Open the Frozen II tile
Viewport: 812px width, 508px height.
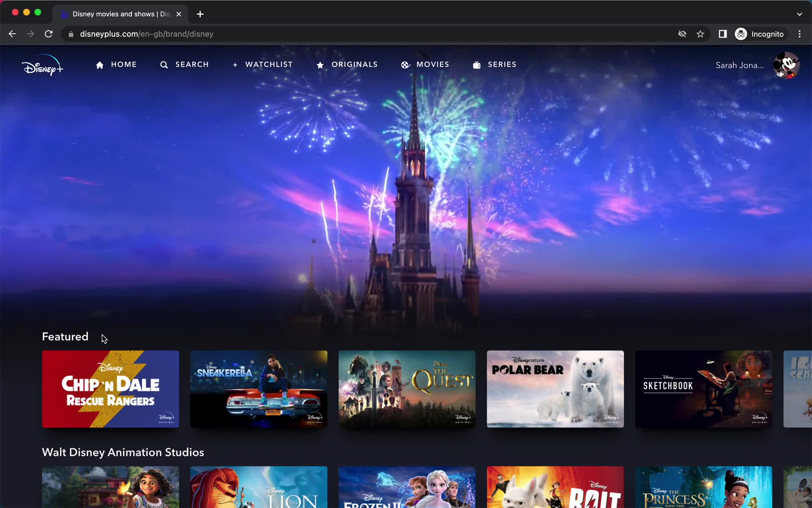point(407,487)
